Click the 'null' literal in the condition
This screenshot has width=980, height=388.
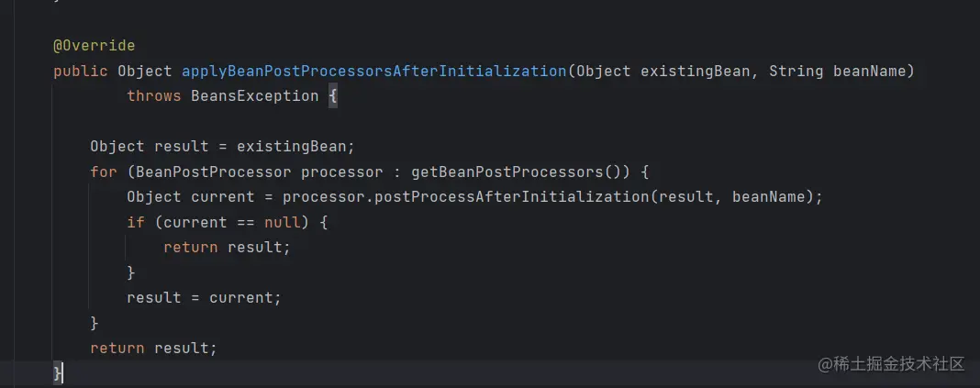[x=283, y=222]
